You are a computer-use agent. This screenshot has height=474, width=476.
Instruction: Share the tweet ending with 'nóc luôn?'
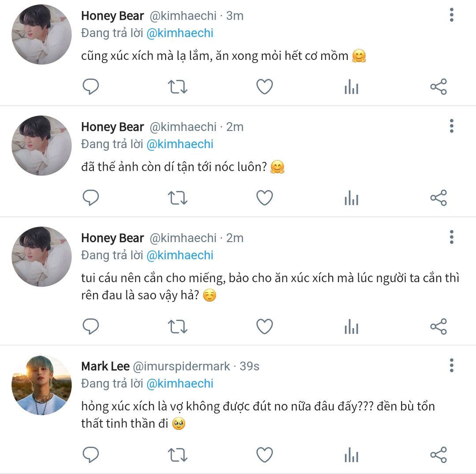pos(438,198)
